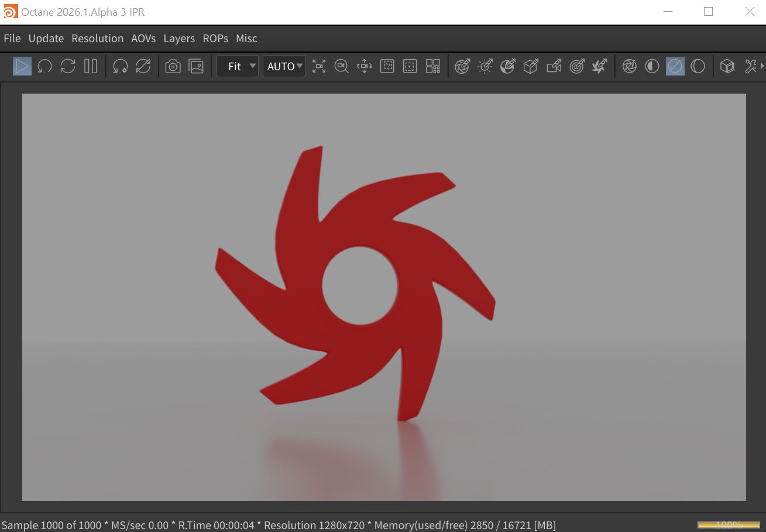
Task: Select the light picker eyedropper icon
Action: coord(485,66)
